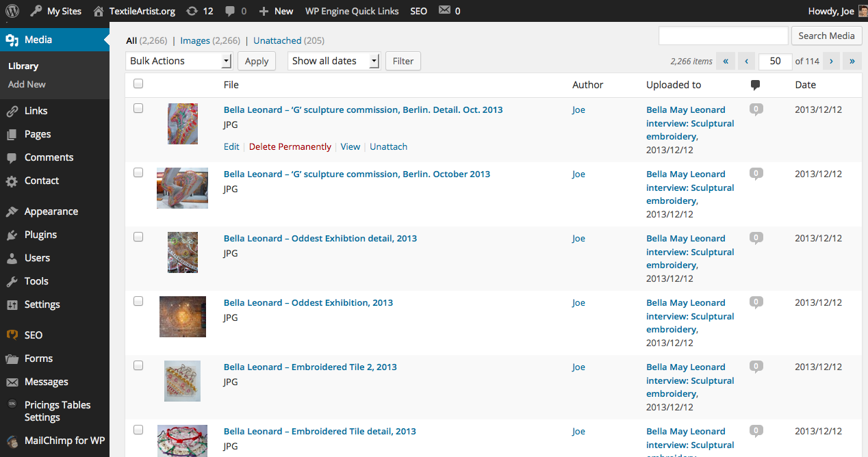Viewport: 868px width, 457px height.
Task: Click the orange SEO sidebar icon
Action: click(12, 335)
